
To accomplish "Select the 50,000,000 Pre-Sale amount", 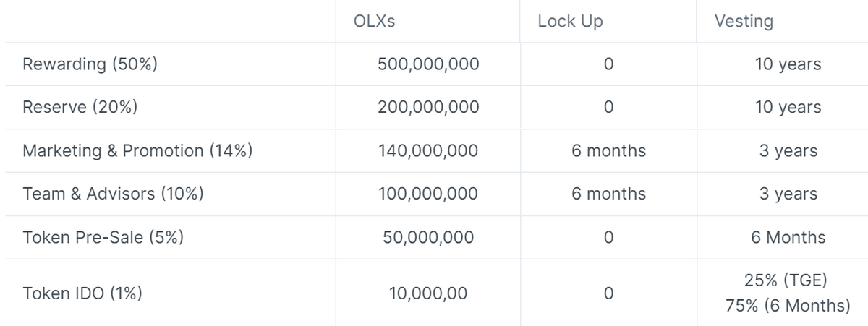I will [x=428, y=237].
